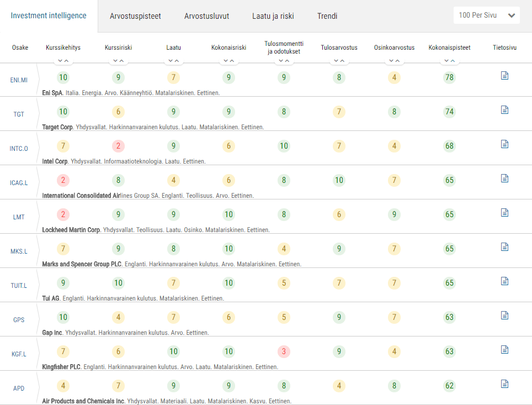
Task: Click GPS's Kurssiriski score 4
Action: click(x=119, y=317)
